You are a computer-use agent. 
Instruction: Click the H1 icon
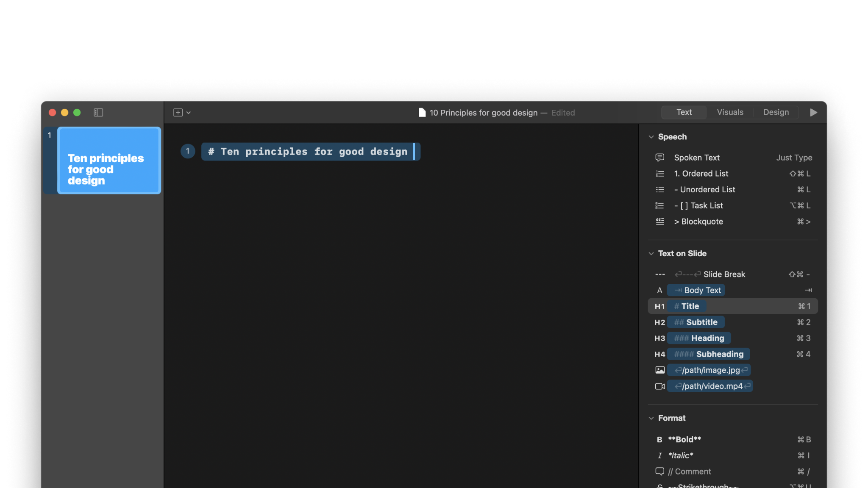click(659, 306)
